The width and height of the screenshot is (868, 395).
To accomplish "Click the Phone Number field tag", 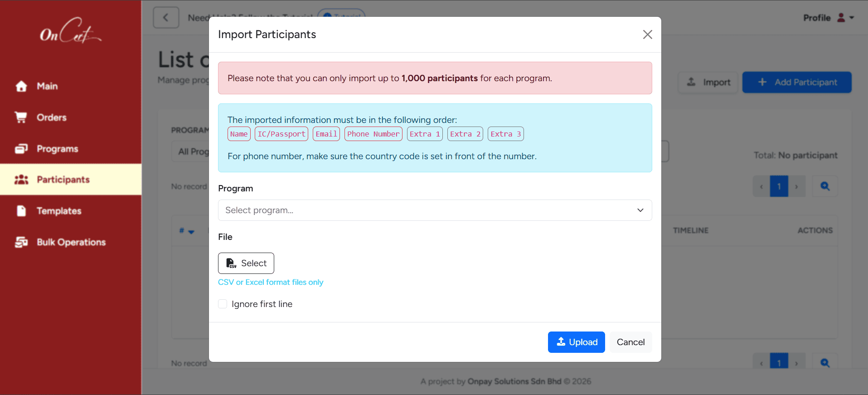I will [x=373, y=134].
